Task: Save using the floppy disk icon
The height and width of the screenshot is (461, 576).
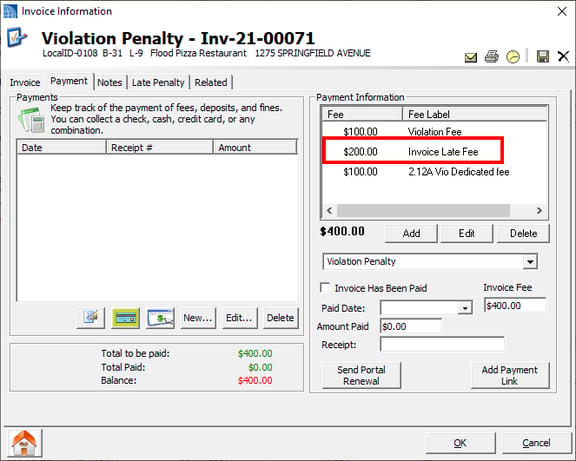Action: 543,57
